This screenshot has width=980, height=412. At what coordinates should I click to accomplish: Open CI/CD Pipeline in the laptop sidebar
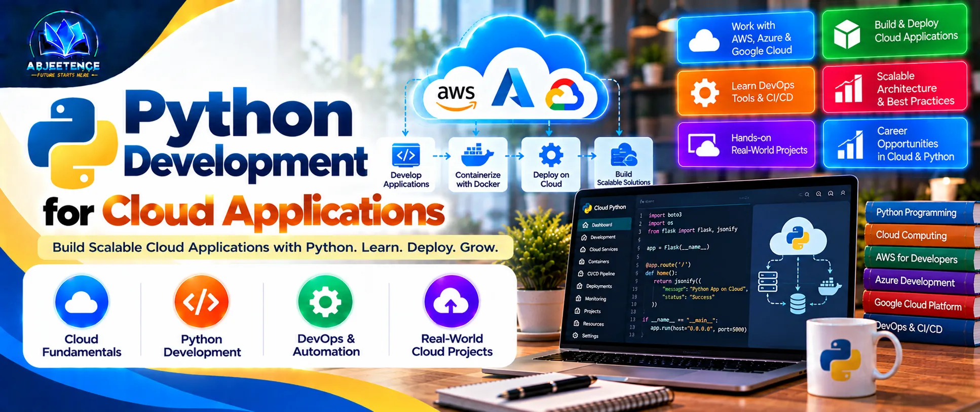tap(597, 274)
